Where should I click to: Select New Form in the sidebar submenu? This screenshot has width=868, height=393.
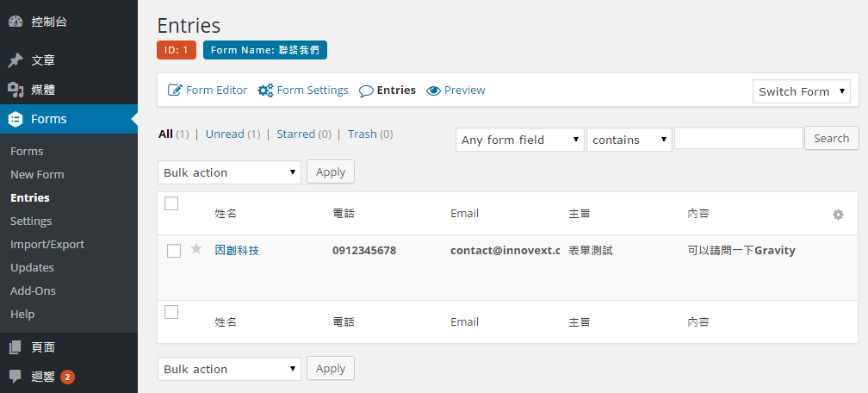37,174
